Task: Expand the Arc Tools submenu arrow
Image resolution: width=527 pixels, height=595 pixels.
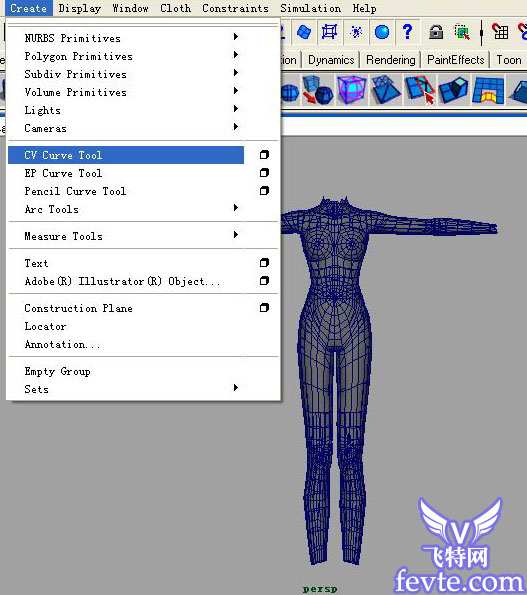Action: click(236, 208)
